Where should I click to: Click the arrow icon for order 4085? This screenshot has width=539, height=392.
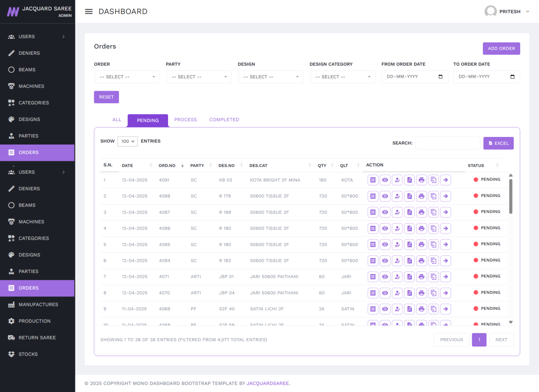446,245
